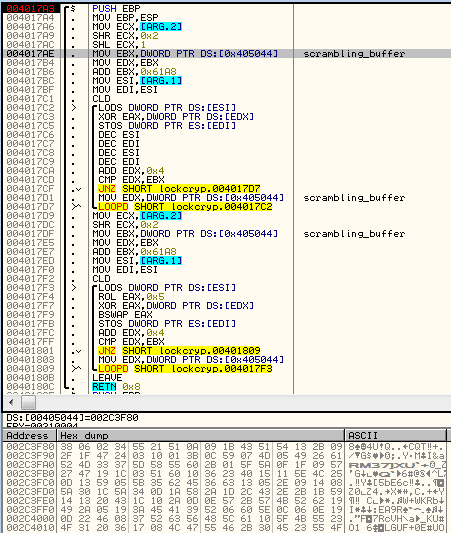The height and width of the screenshot is (533, 451).
Task: Click the jump arrow marker at 004017CF
Action: coord(76,189)
